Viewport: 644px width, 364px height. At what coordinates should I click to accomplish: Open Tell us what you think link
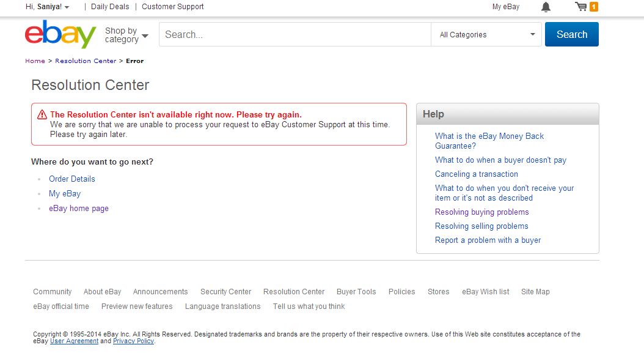309,306
